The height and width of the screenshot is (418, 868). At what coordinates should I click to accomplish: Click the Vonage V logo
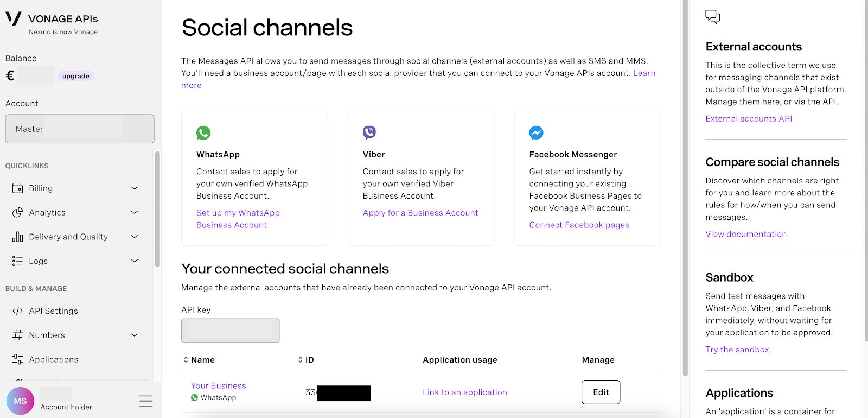(13, 19)
